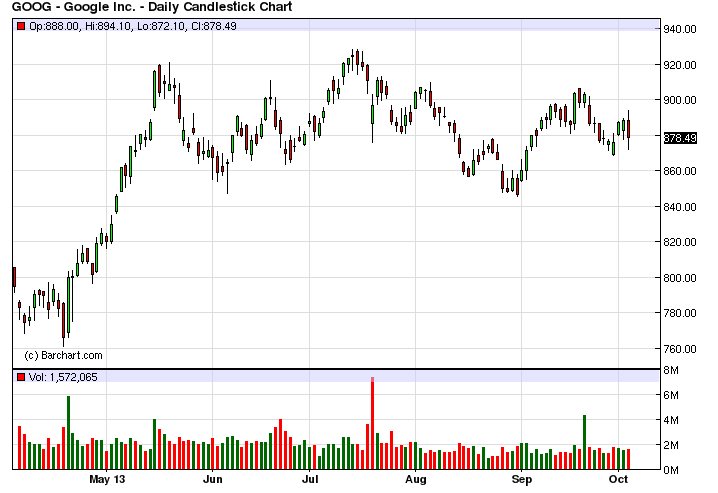This screenshot has width=718, height=493.
Task: Click the Jun date axis label
Action: [x=212, y=479]
